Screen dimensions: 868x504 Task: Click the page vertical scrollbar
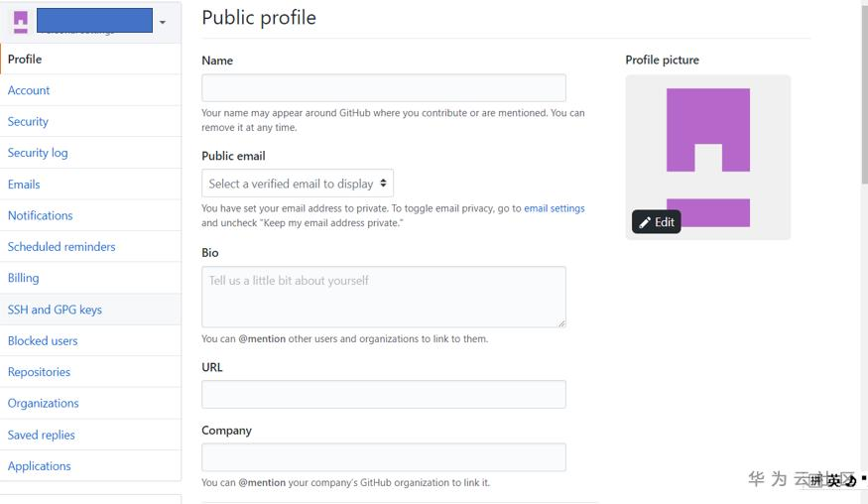pos(863,99)
